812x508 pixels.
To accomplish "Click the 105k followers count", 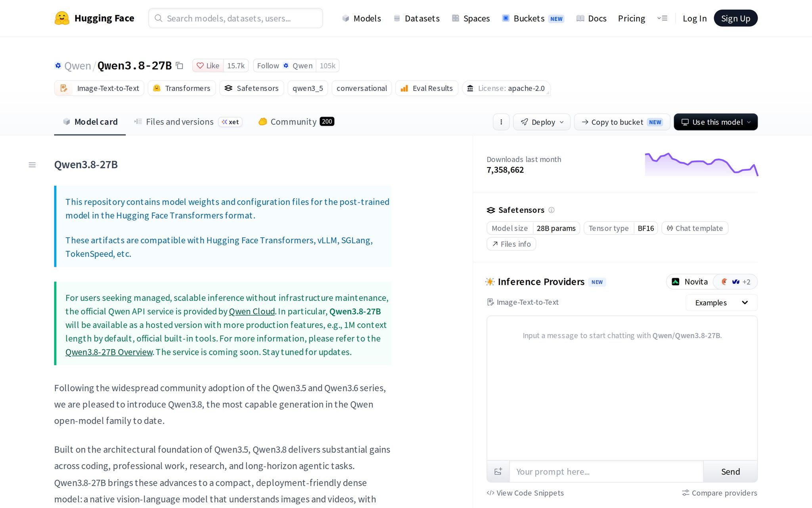I will (327, 65).
